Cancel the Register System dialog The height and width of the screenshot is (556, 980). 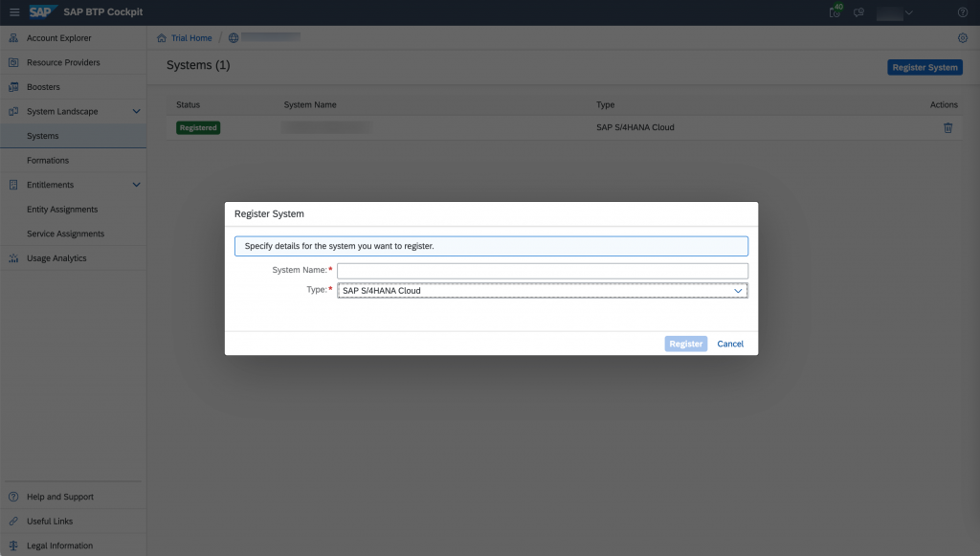(x=730, y=344)
